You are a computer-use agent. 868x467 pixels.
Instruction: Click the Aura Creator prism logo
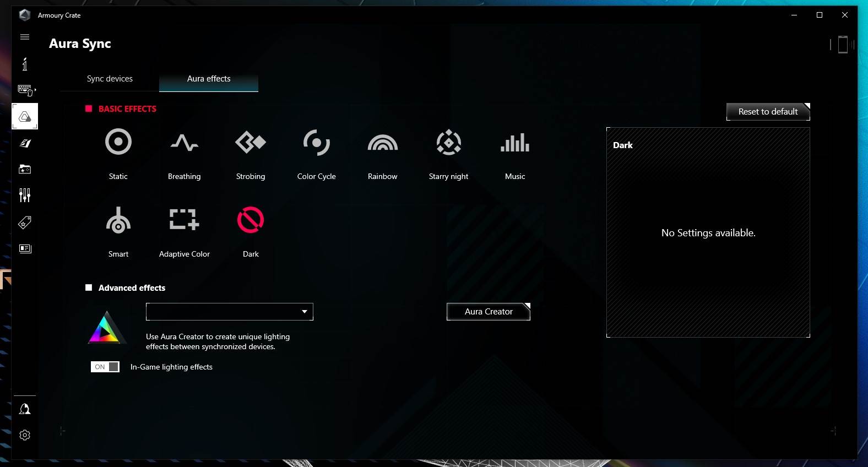(x=106, y=329)
